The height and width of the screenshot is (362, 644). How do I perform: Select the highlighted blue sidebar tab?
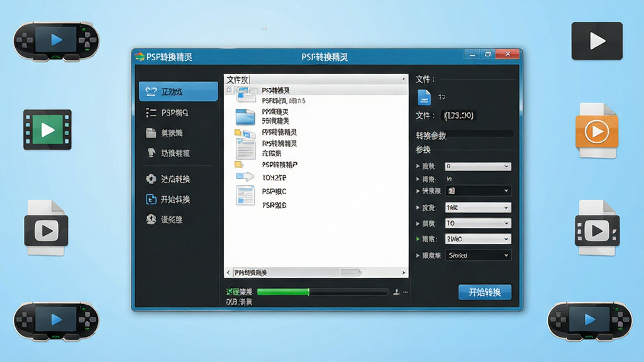click(x=178, y=92)
